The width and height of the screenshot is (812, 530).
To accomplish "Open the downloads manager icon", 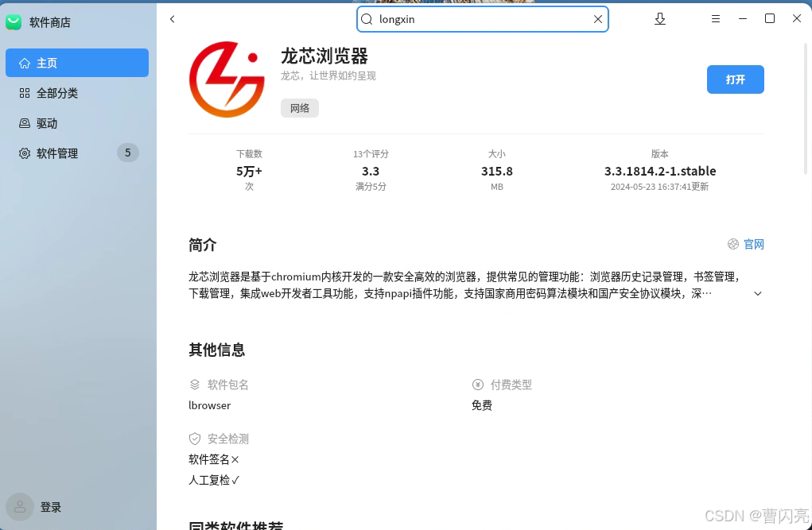I will (x=660, y=19).
